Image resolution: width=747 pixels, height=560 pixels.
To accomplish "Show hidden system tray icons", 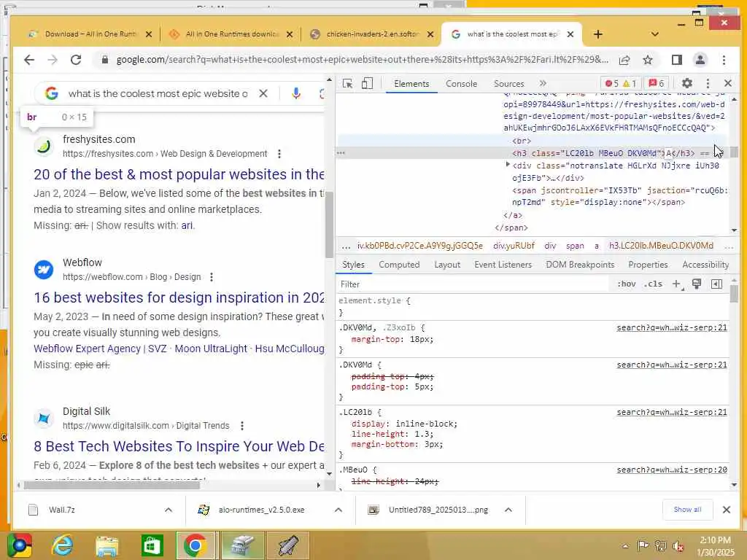I will [x=625, y=546].
